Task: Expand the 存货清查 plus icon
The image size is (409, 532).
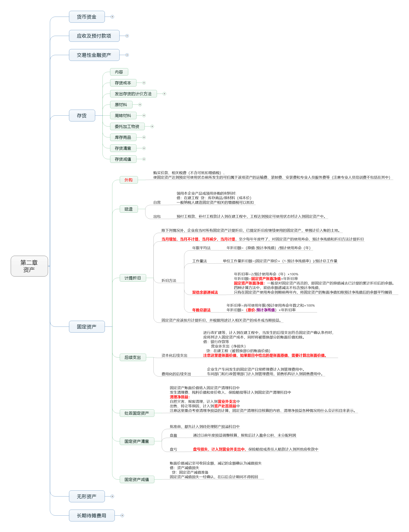Action: click(144, 148)
